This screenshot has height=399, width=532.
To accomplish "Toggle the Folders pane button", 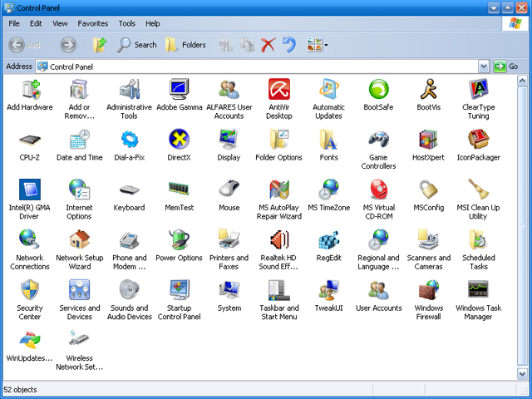I will click(186, 45).
